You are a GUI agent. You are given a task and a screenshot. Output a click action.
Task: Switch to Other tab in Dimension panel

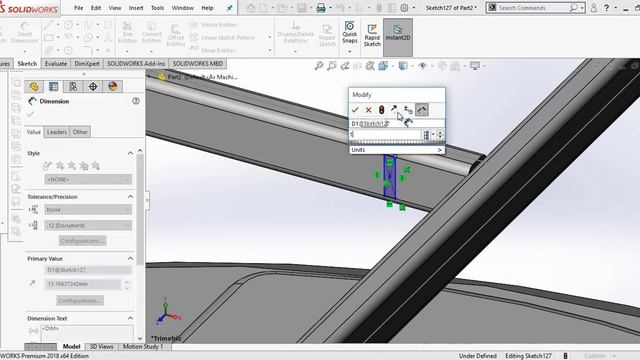coord(80,132)
